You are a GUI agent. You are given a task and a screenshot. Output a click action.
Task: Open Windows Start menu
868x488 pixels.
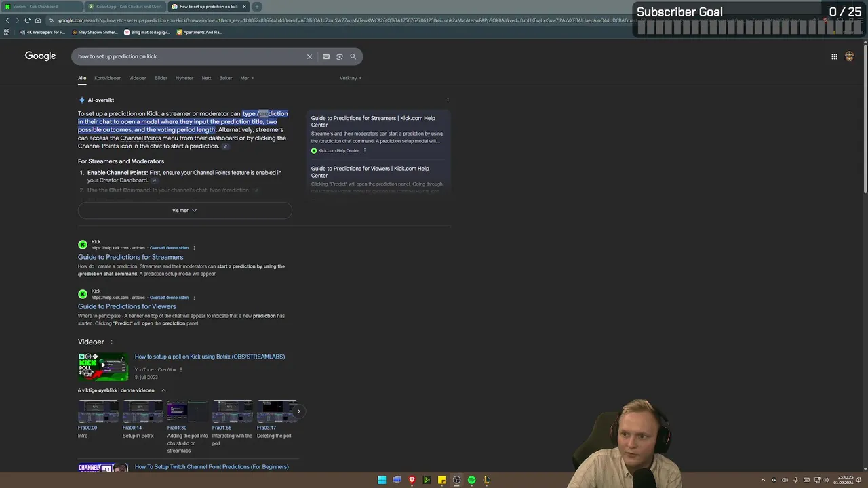pos(382,480)
